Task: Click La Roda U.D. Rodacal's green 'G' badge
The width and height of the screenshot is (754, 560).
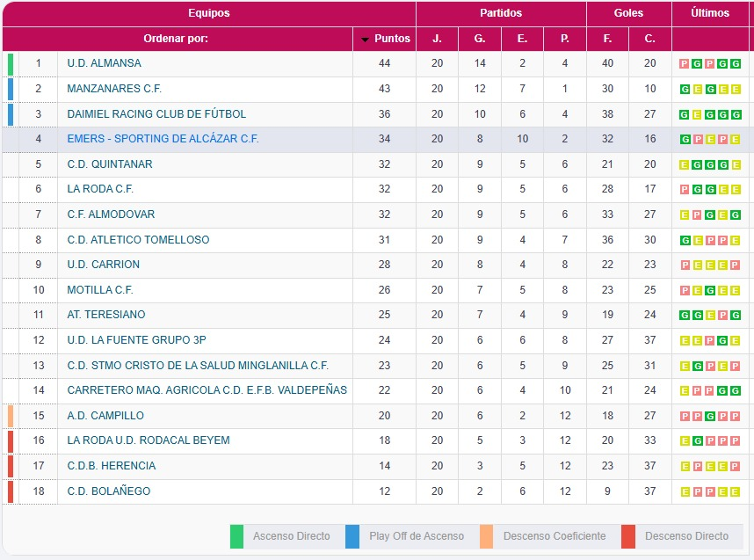Action: 696,440
